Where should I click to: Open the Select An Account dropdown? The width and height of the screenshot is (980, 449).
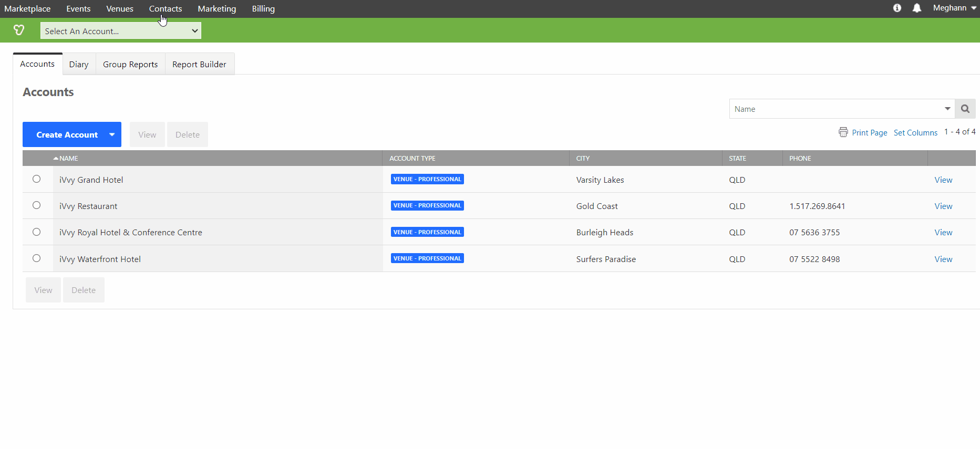click(x=121, y=31)
